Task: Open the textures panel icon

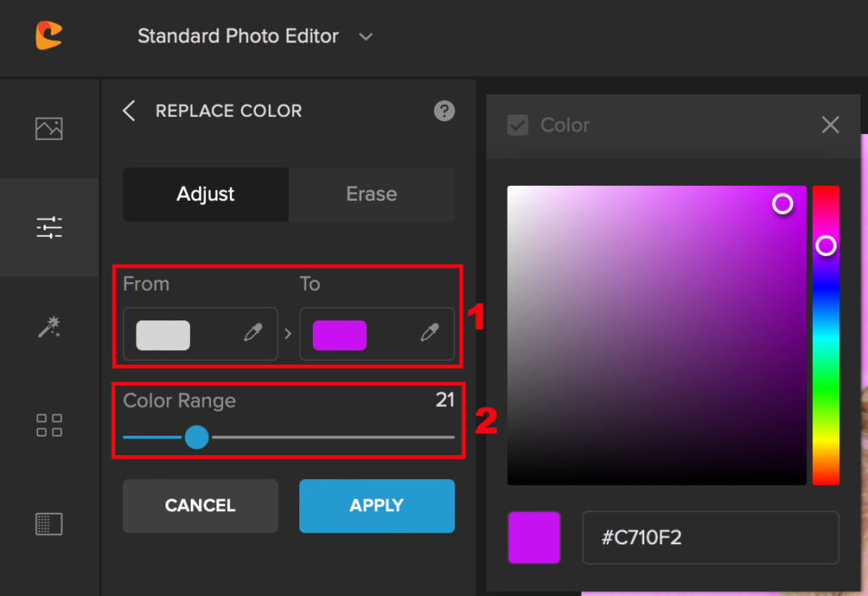Action: [48, 524]
